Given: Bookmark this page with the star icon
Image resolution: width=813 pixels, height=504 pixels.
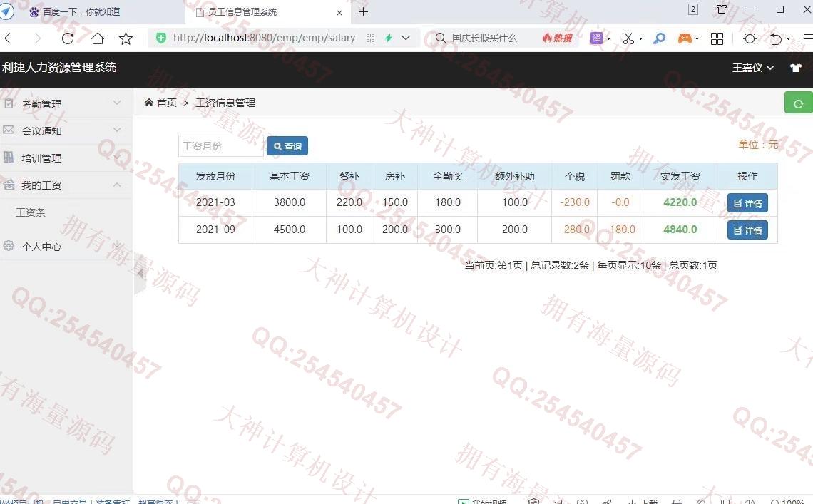Looking at the screenshot, I should (126, 38).
